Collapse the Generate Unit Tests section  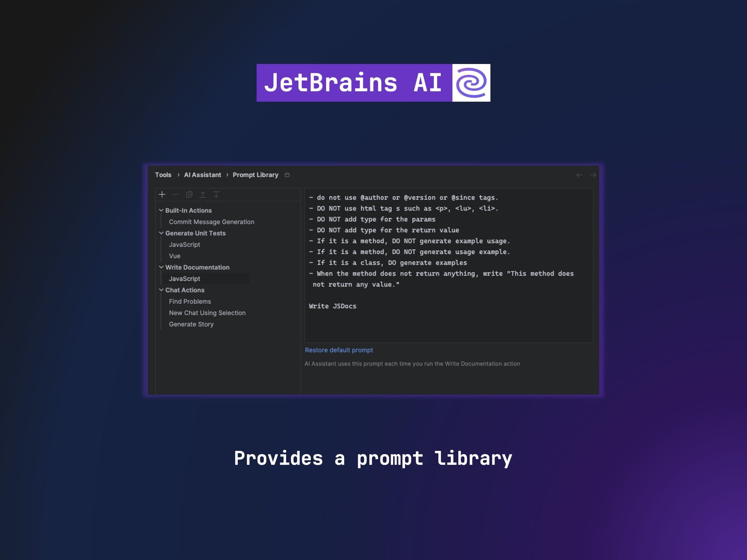[161, 233]
